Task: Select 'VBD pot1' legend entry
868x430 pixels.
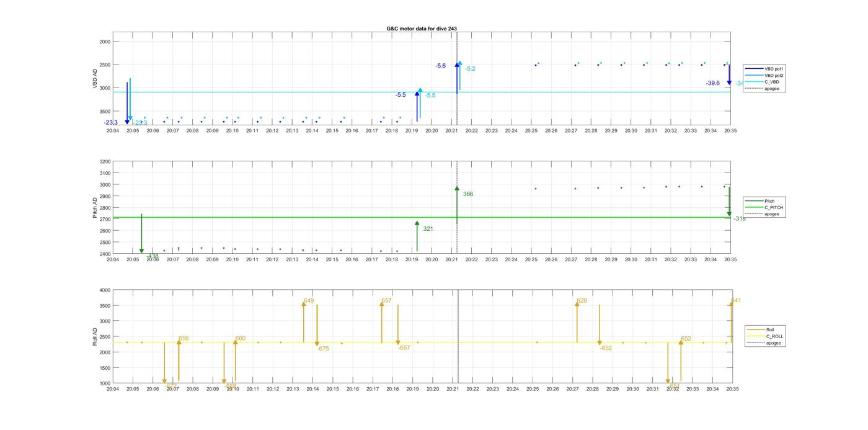Action: point(764,68)
